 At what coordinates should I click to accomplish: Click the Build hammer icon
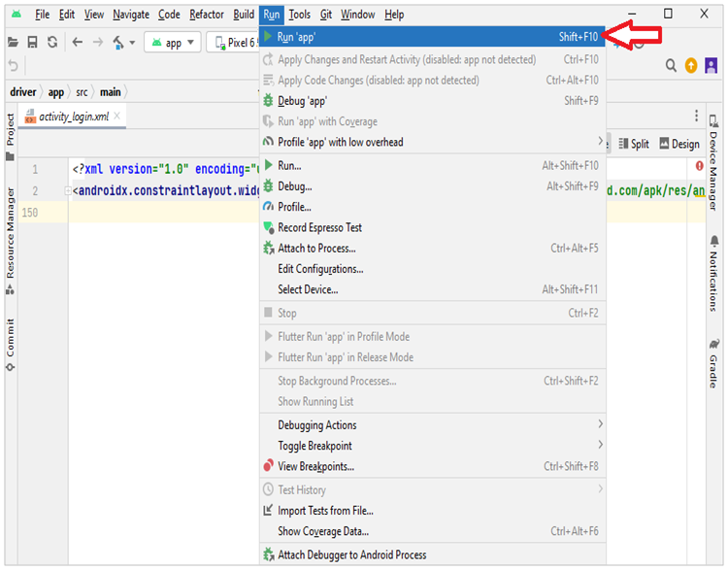click(118, 43)
